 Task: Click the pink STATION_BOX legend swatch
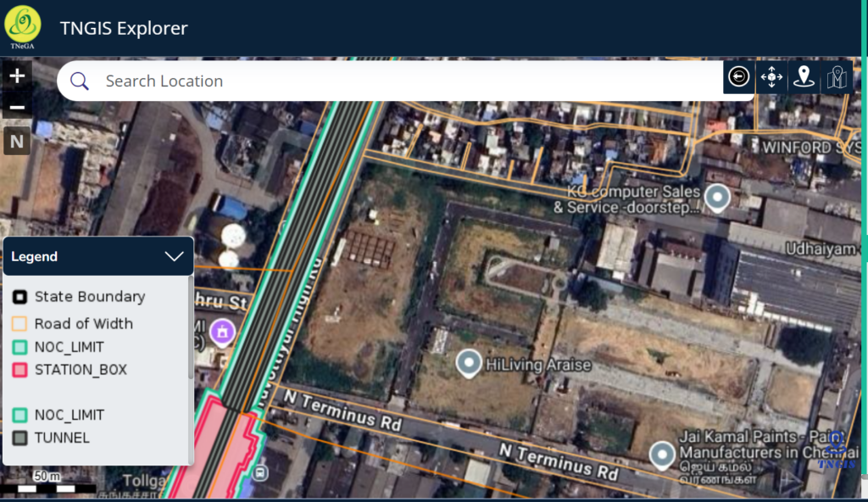coord(20,370)
